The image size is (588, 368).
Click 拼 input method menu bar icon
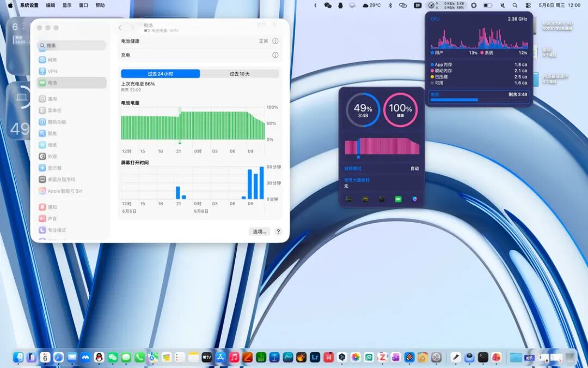[x=418, y=5]
